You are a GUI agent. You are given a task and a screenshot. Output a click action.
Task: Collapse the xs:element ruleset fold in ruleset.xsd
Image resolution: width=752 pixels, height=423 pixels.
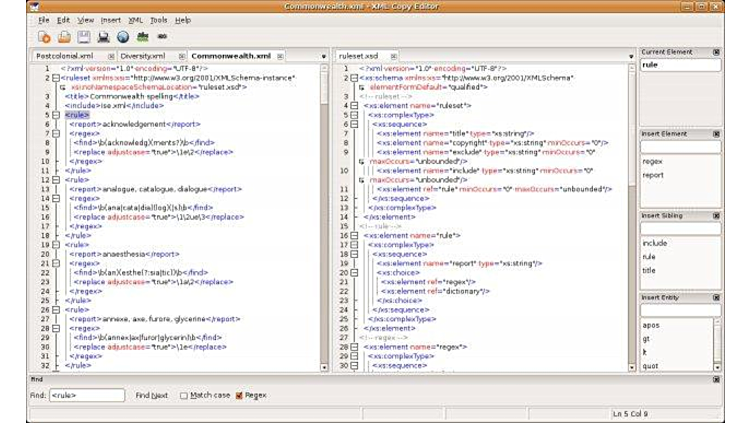pos(354,105)
